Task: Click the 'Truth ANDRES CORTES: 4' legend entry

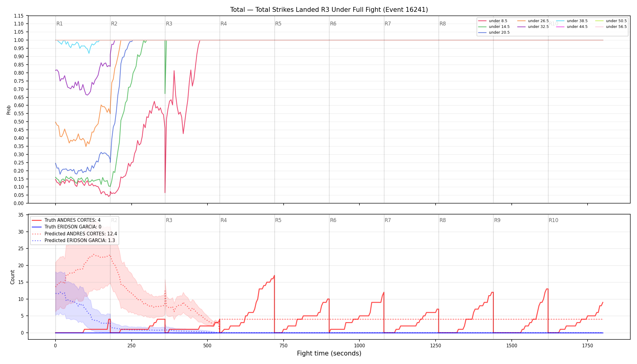Action: tap(72, 220)
